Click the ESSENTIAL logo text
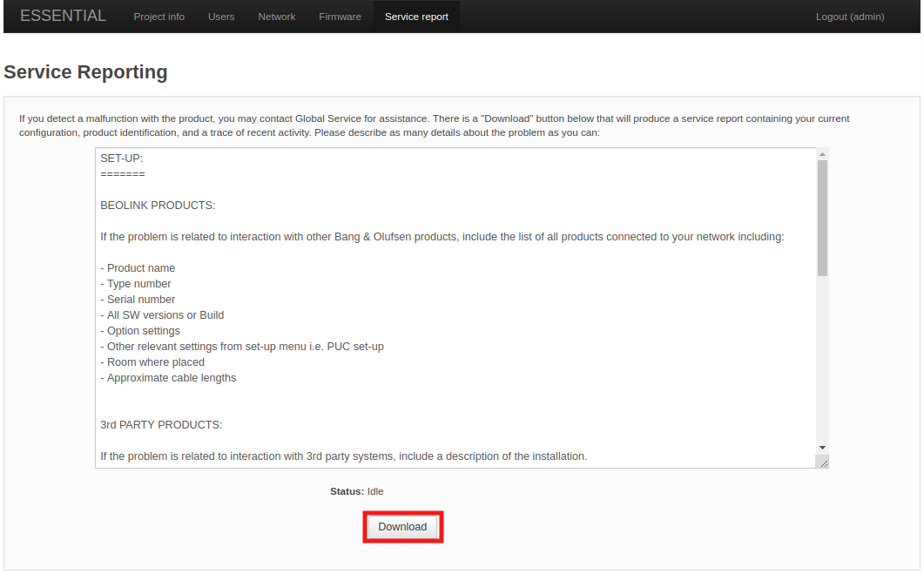 pyautogui.click(x=63, y=15)
